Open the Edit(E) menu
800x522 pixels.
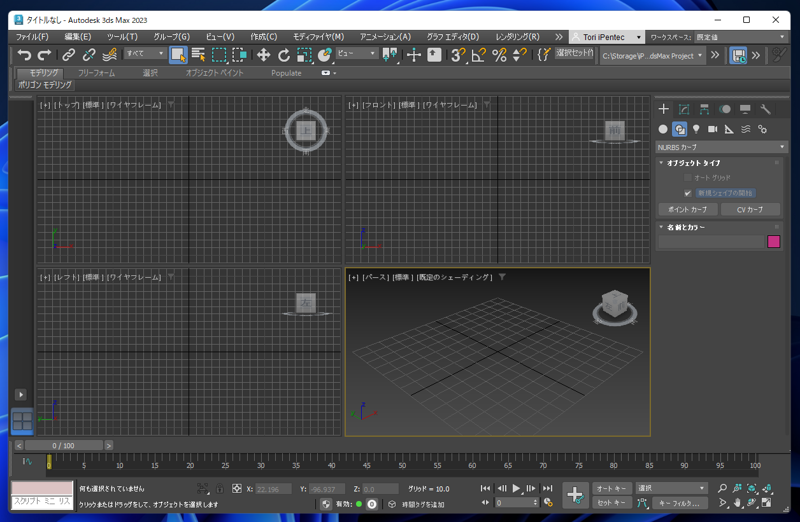click(x=78, y=37)
